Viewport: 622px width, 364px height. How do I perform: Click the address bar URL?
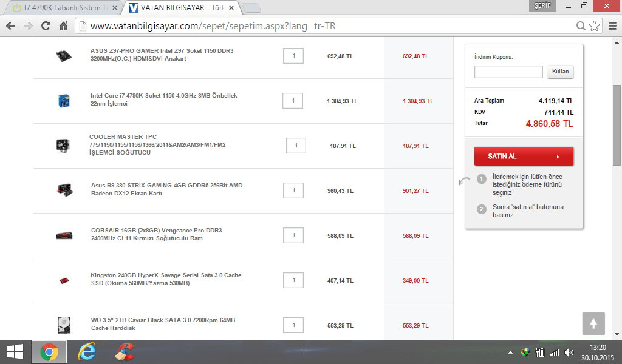213,25
